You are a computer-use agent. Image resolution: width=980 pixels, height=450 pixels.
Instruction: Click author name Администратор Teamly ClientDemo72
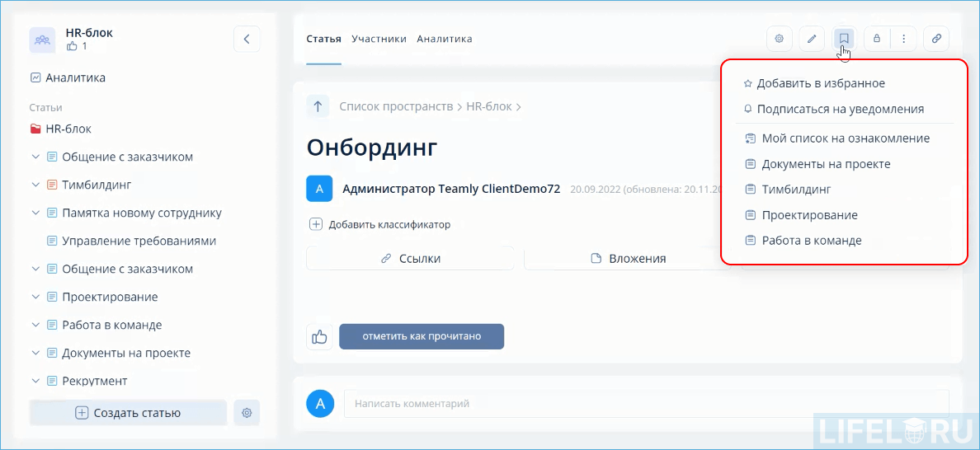coord(451,189)
